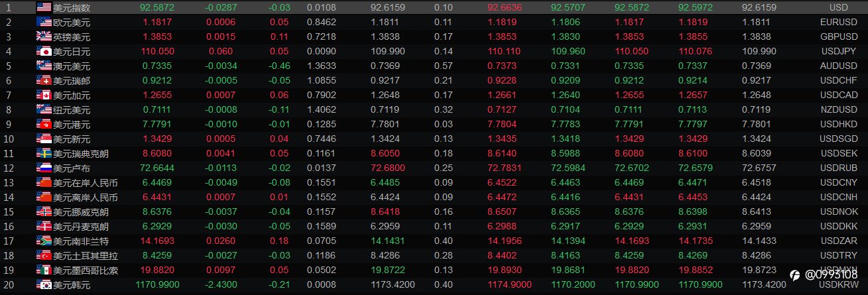This screenshot has width=868, height=295.
Task: Click the USDSEK ticker code
Action: click(x=838, y=154)
